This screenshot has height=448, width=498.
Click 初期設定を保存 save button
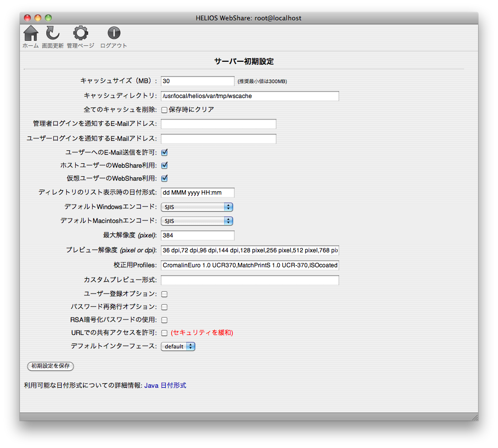50,366
